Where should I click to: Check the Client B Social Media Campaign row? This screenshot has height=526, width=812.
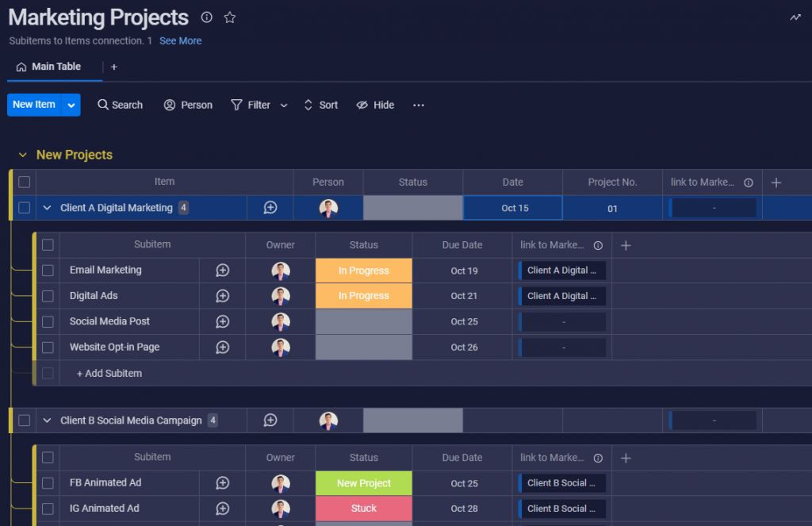(x=25, y=420)
